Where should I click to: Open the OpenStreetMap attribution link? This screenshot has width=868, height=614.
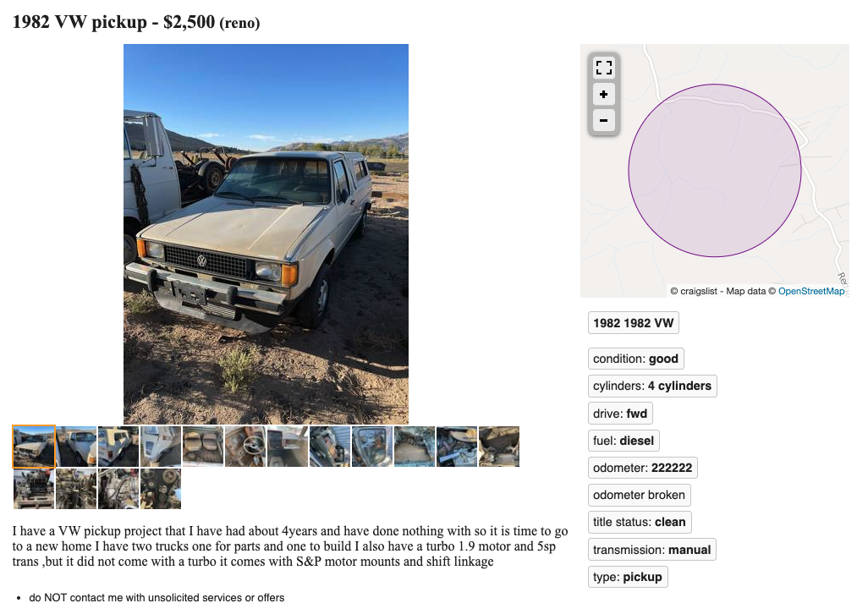810,291
